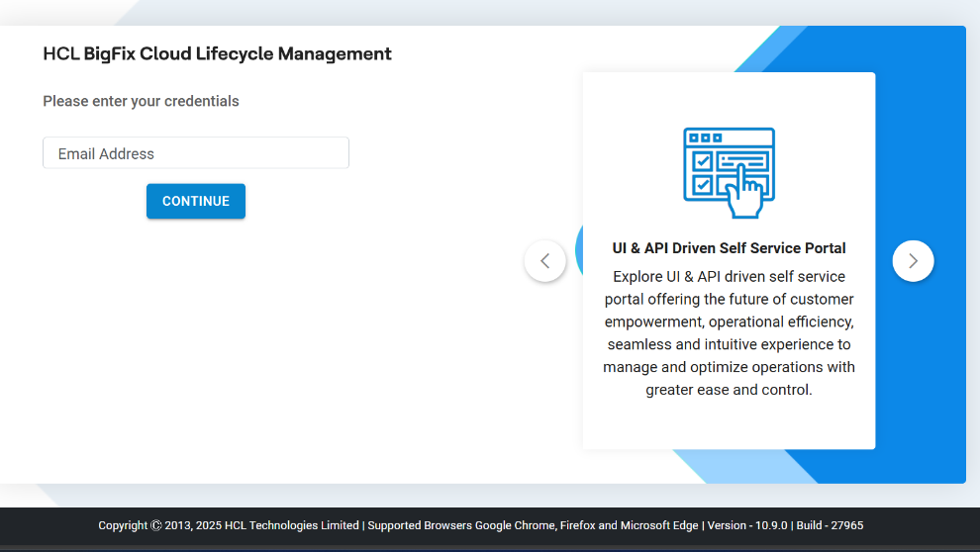Advance to next carousel slide arrow

tap(913, 261)
